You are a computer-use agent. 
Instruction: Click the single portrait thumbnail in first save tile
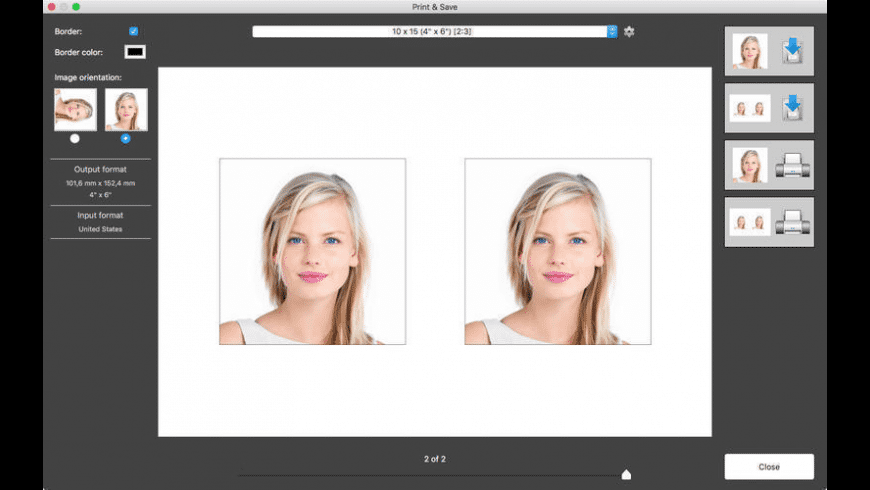click(750, 51)
